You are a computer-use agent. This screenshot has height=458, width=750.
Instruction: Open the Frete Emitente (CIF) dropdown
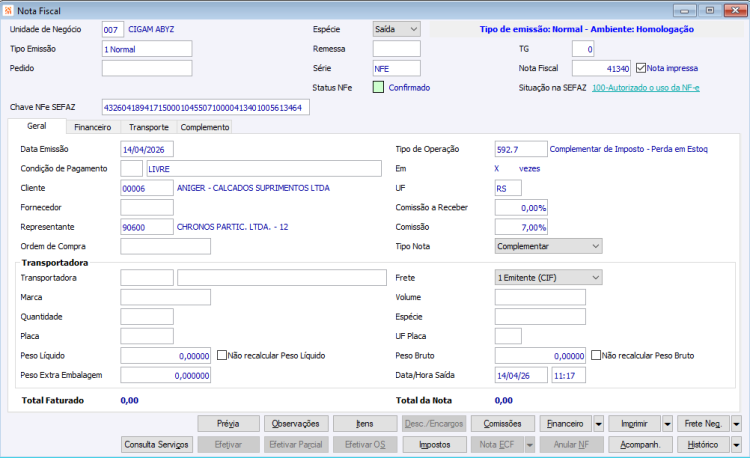tap(548, 278)
